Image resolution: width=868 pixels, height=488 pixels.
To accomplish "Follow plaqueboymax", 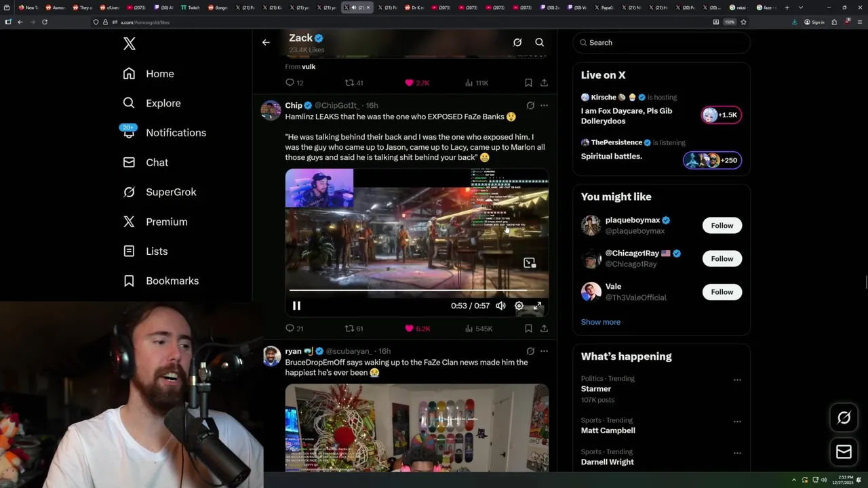I will coord(722,225).
